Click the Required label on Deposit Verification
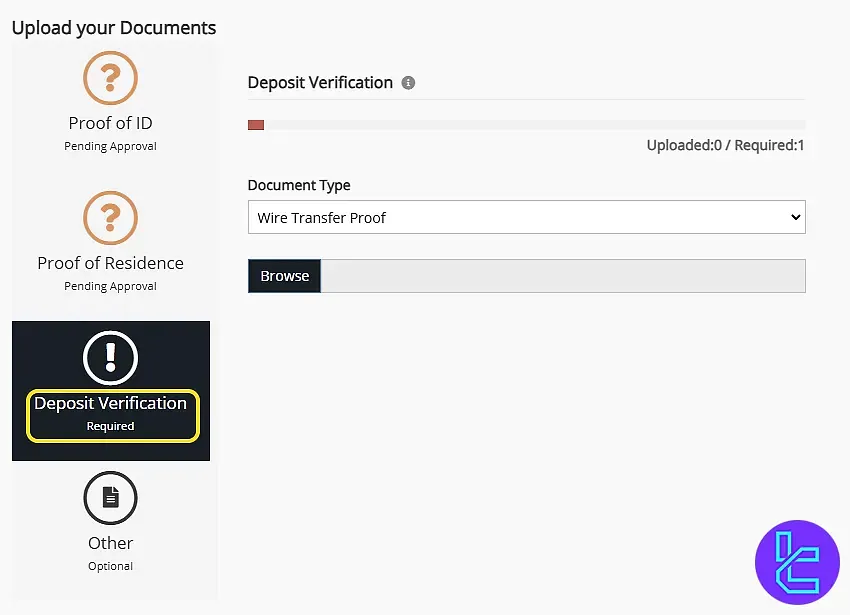Screen dimensions: 850x615 (112, 425)
